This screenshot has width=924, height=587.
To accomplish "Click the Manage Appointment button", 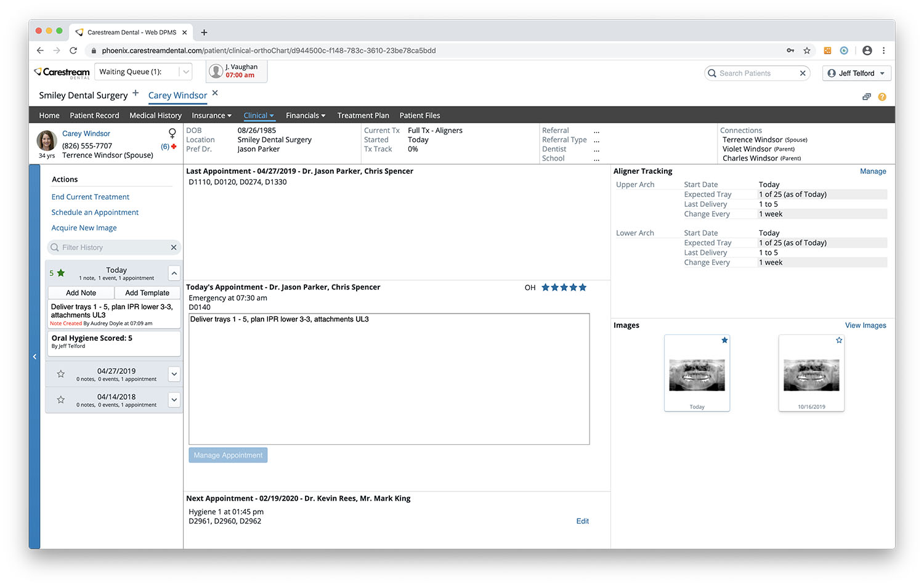I will (228, 455).
